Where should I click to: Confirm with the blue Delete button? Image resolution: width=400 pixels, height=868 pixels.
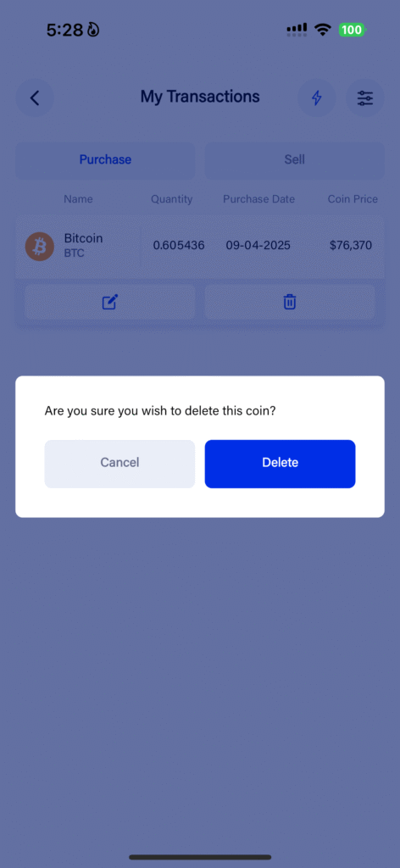(x=280, y=464)
